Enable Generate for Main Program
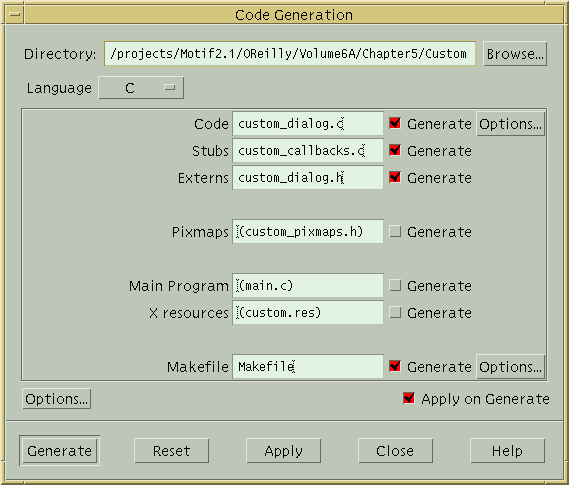This screenshot has height=485, width=569. tap(395, 285)
